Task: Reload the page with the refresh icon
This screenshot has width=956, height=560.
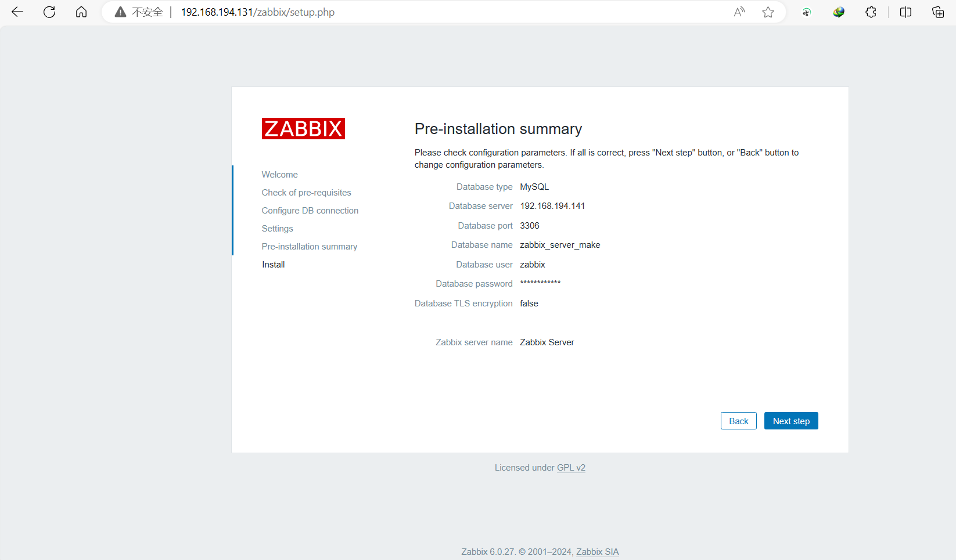Action: [49, 12]
